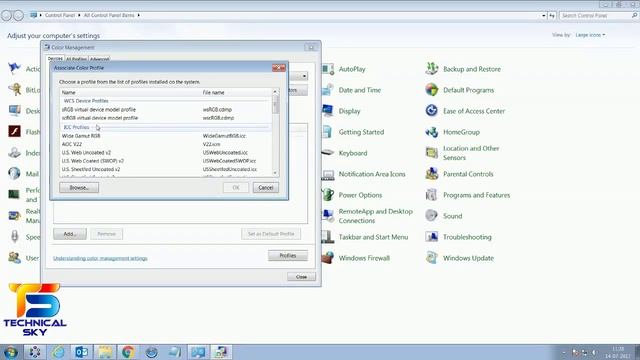Click Close button in Color Management window
The image size is (640, 360).
pos(301,277)
